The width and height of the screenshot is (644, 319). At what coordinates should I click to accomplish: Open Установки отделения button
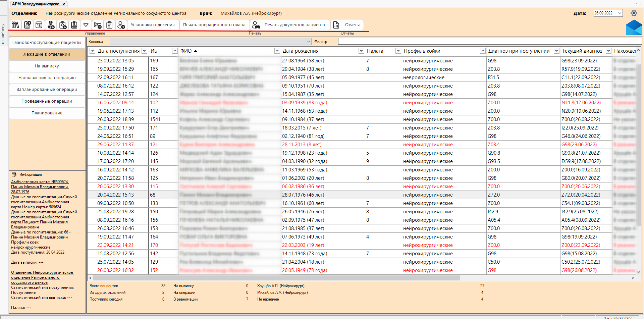(153, 25)
